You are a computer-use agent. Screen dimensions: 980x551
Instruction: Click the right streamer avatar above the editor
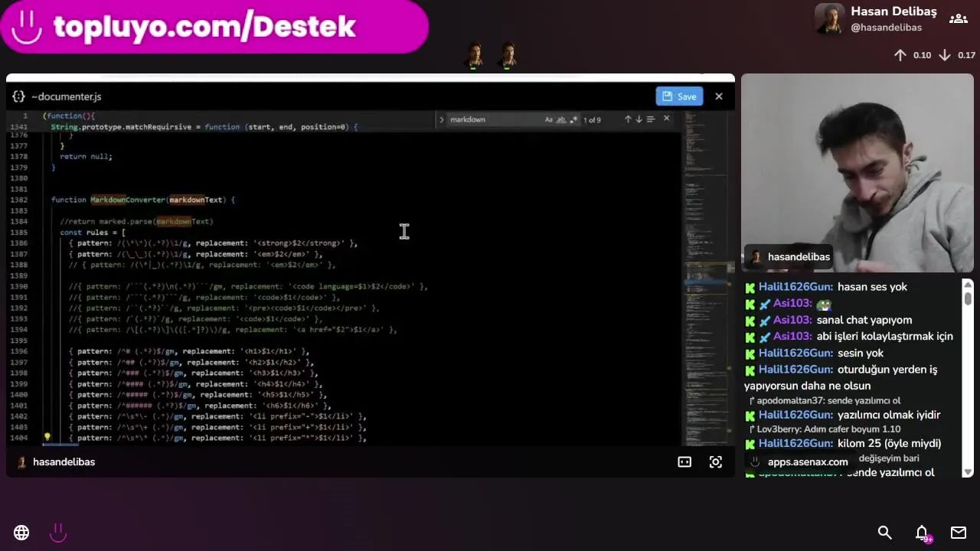(x=508, y=55)
